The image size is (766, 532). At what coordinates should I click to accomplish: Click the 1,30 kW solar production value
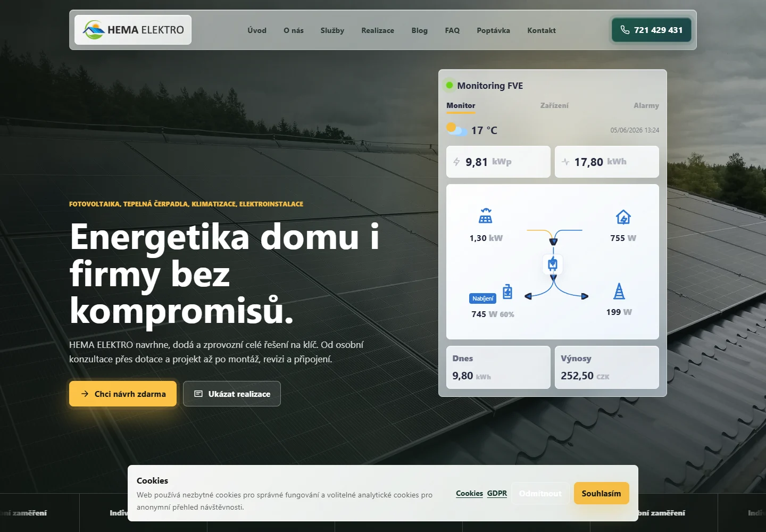(x=486, y=238)
